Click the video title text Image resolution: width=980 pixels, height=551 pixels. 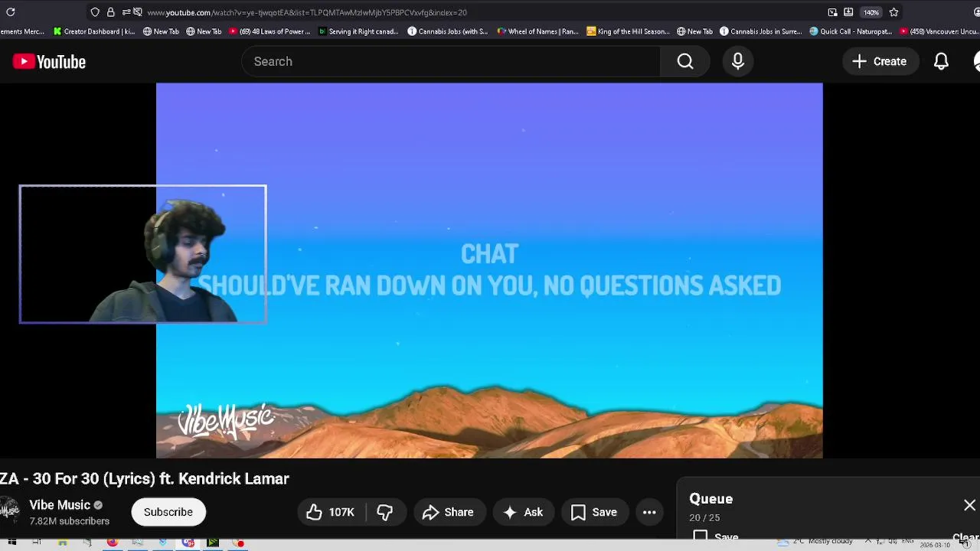pyautogui.click(x=144, y=479)
